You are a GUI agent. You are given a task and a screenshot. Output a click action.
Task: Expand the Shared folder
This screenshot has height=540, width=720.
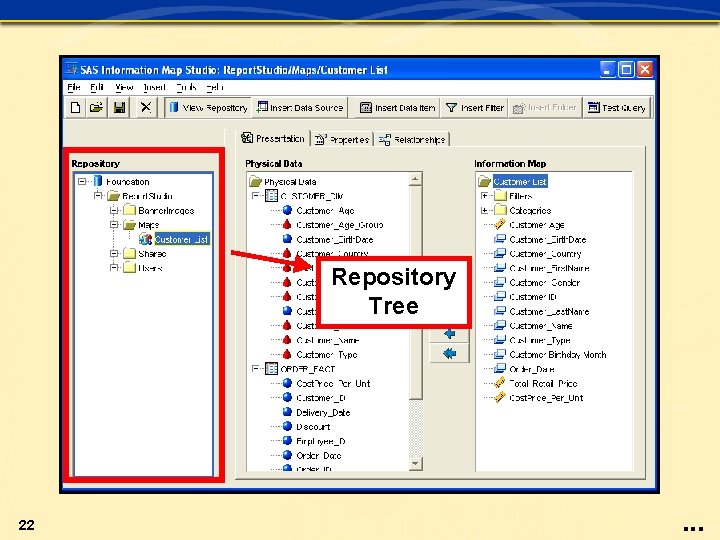coord(114,253)
